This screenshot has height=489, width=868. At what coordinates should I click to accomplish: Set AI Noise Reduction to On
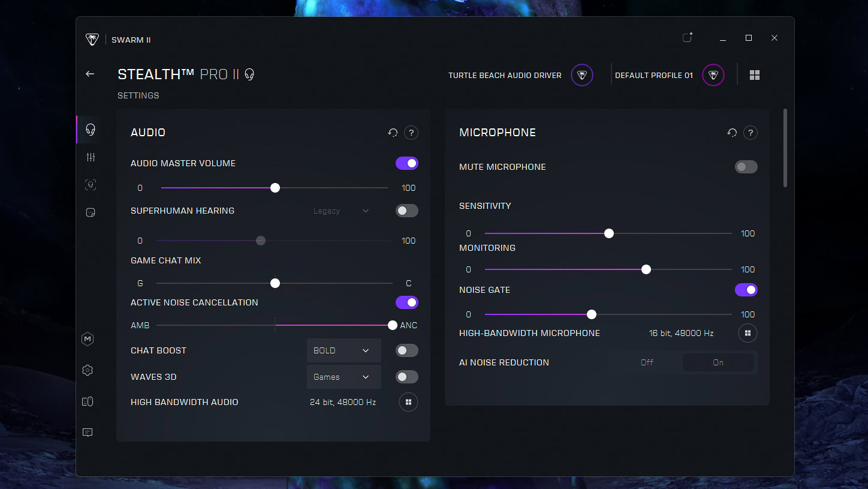click(x=718, y=362)
